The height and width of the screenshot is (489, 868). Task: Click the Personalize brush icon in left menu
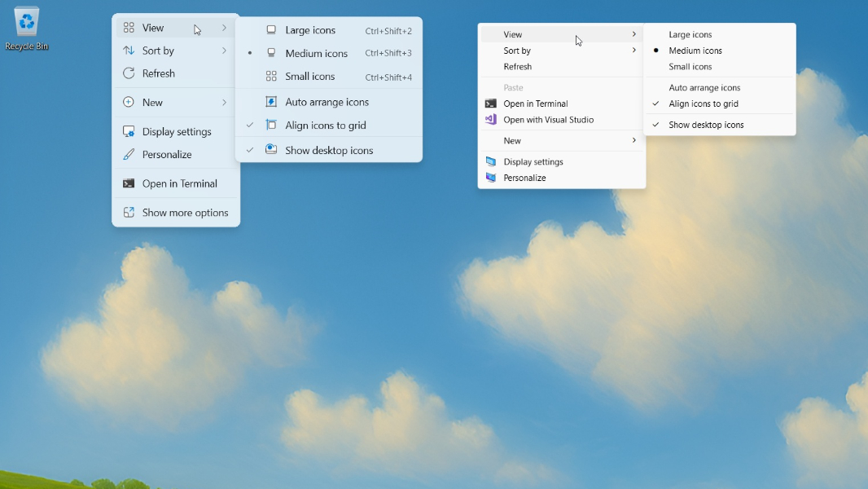click(x=129, y=155)
